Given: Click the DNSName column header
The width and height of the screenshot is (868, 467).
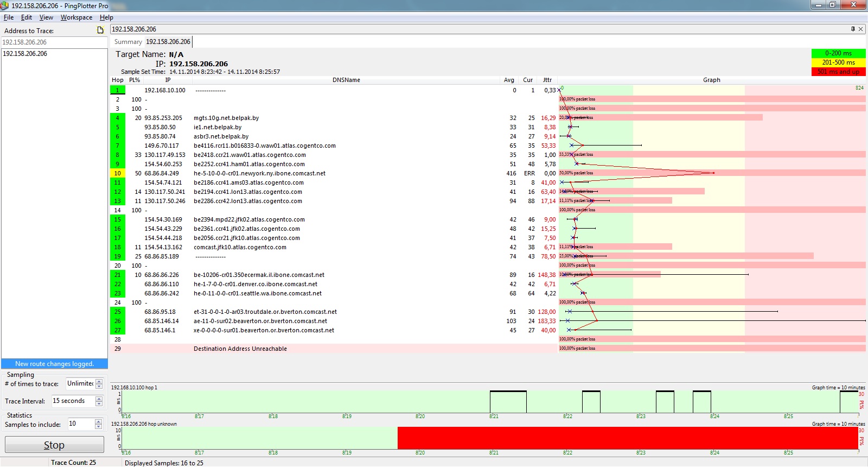Looking at the screenshot, I should [x=346, y=80].
